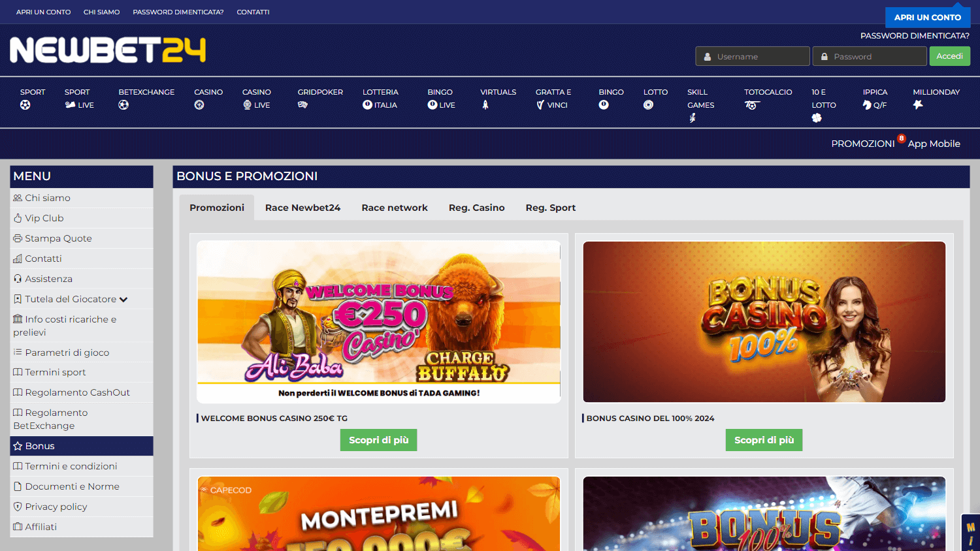This screenshot has width=980, height=551.
Task: Open Parametri di gioco in menu
Action: (x=82, y=353)
